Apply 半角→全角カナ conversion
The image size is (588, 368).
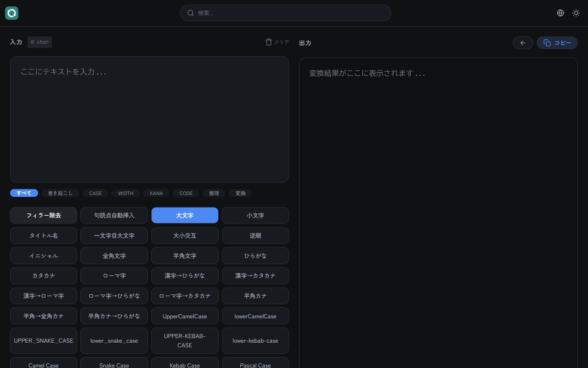click(x=44, y=316)
